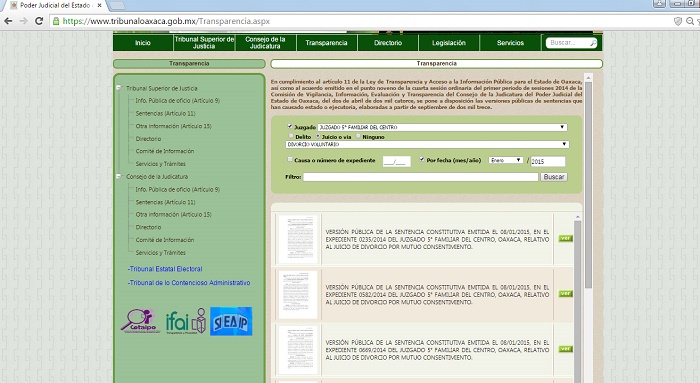This screenshot has width=700, height=383.
Task: Select the Juicio o vía radio button
Action: tap(318, 136)
